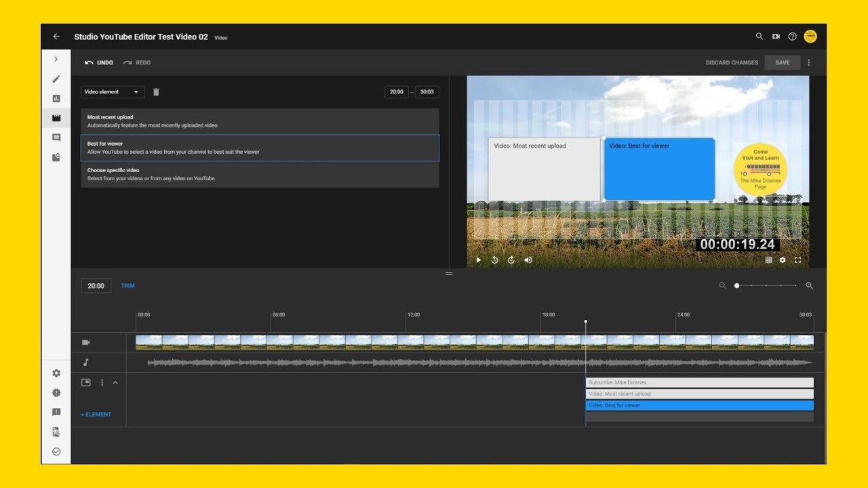Edit the 20:00 element start time field
Viewport: 868px width, 488px height.
point(397,91)
